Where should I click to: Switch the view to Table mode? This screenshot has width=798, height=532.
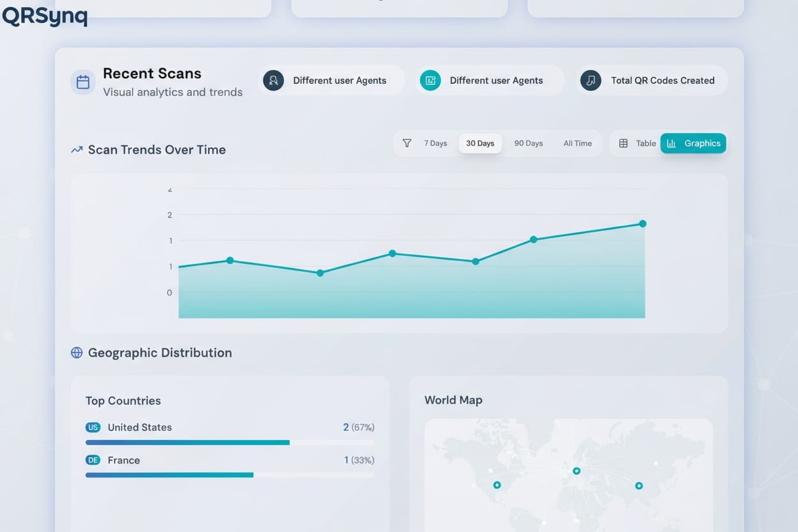pos(645,143)
